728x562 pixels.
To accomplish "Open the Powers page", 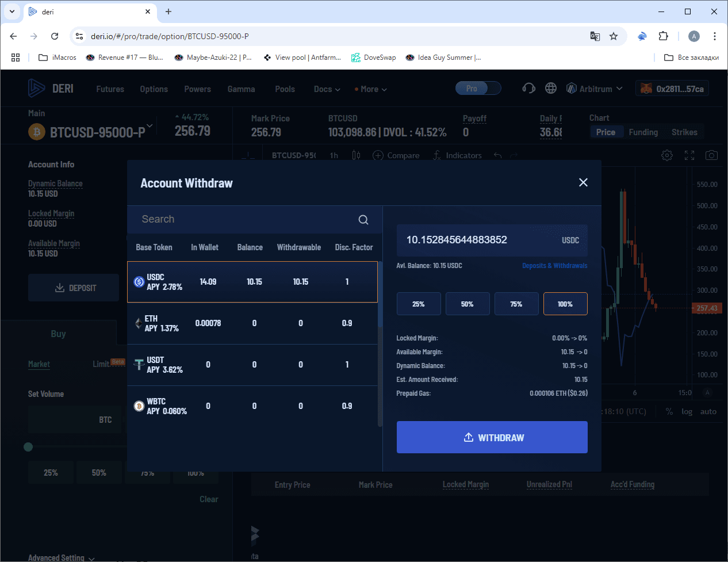I will point(197,89).
